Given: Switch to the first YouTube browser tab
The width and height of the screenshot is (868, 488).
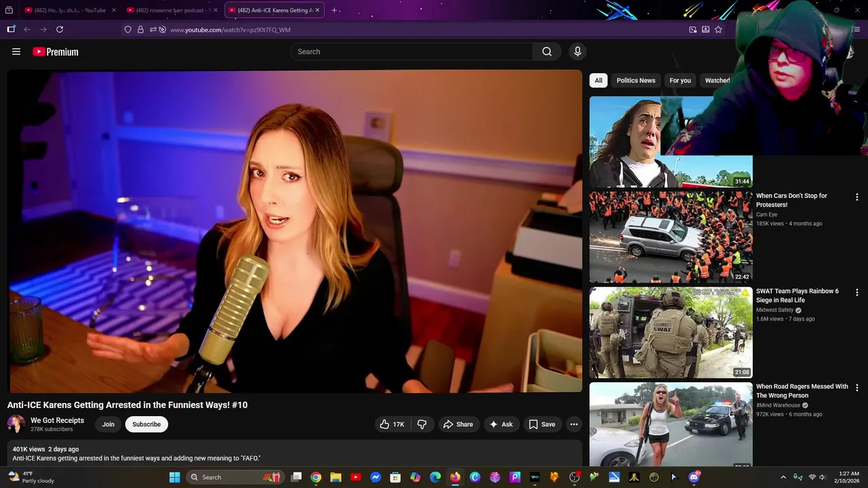Looking at the screenshot, I should 71,10.
